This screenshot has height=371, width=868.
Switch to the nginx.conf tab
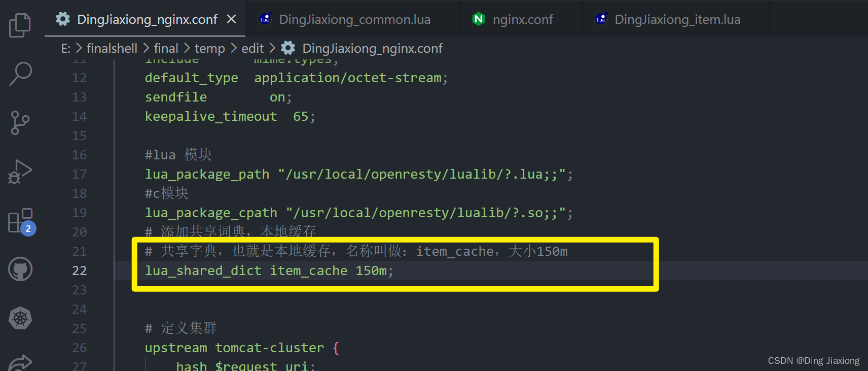pos(522,19)
